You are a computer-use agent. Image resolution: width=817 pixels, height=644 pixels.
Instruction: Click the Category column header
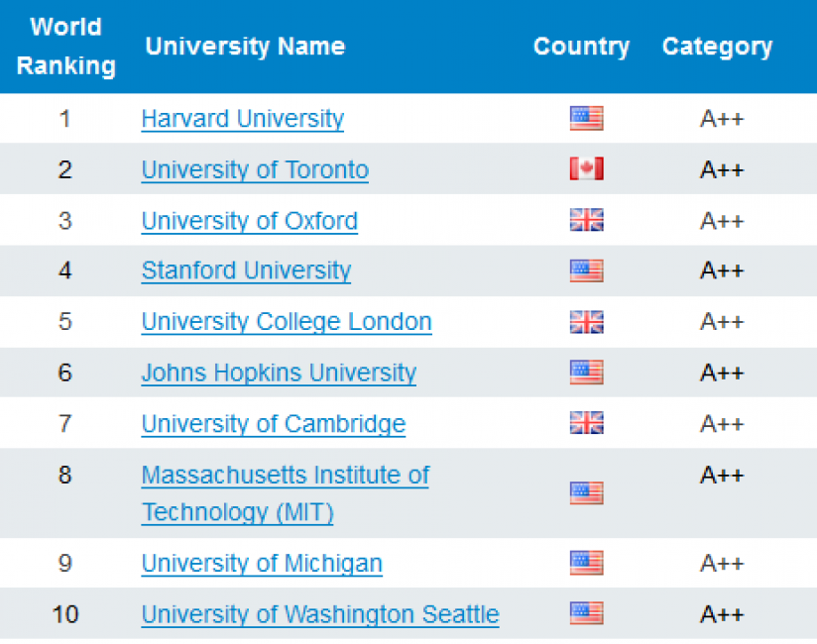click(x=718, y=47)
